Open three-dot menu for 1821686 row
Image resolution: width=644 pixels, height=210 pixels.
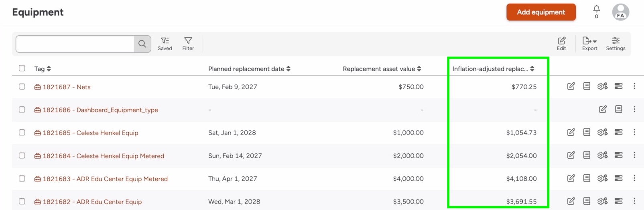[x=634, y=109]
